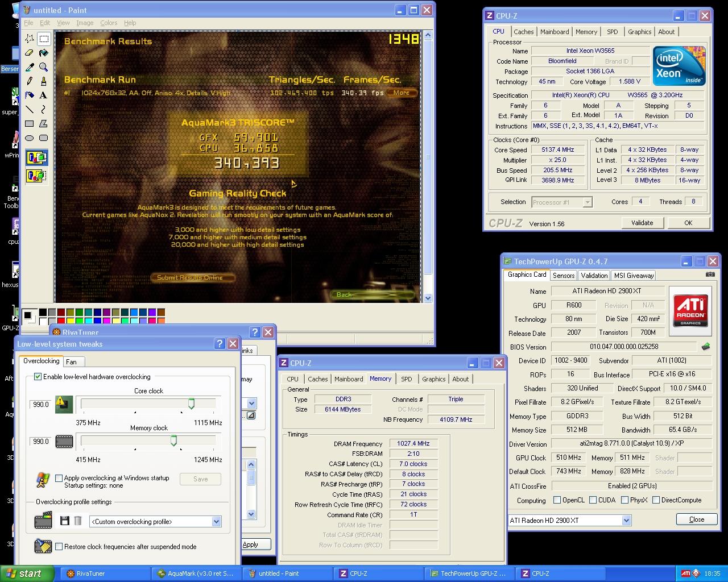Choose the transparent selection option in Paint
728x582 pixels.
[37, 176]
